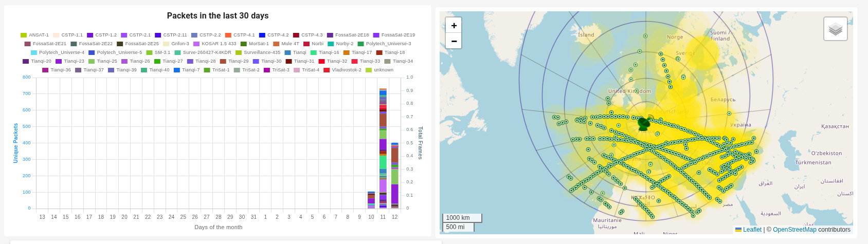The width and height of the screenshot is (868, 244).
Task: Click Surveillance-435 legend label
Action: 262,52
